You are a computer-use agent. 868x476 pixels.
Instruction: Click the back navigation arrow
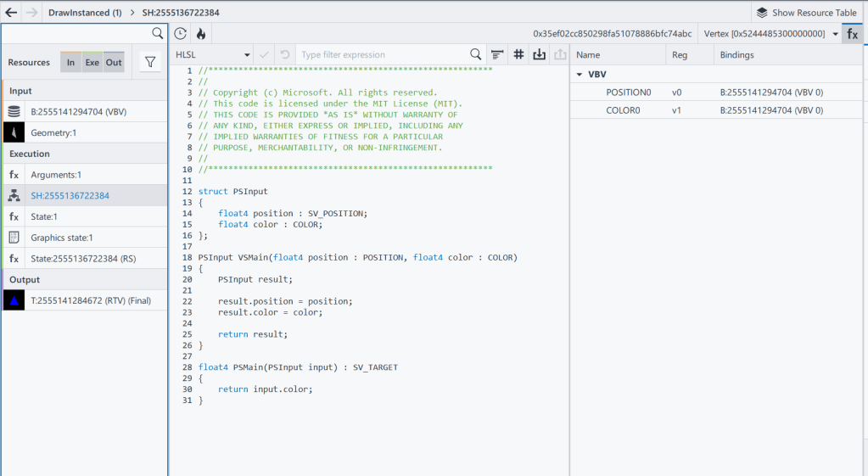pyautogui.click(x=11, y=12)
